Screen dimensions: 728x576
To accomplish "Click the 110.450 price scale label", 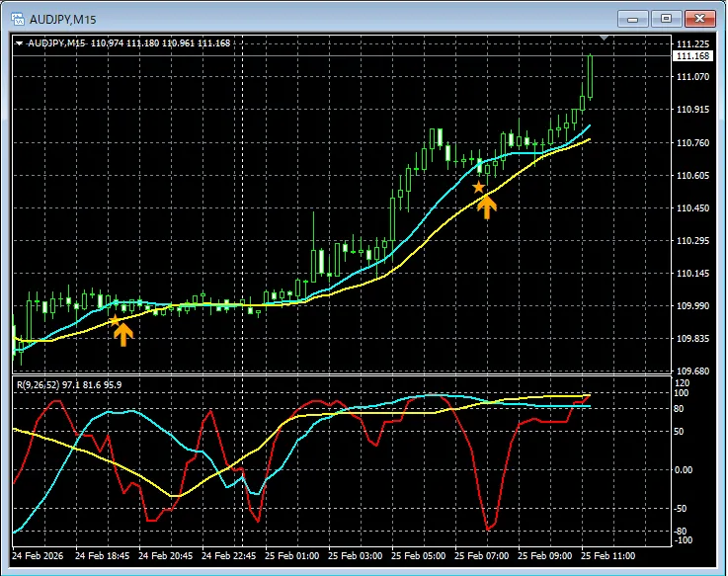I will point(691,208).
